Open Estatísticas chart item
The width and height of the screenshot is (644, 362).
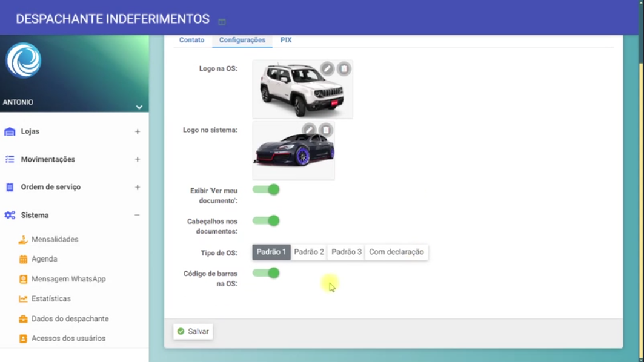pos(51,298)
